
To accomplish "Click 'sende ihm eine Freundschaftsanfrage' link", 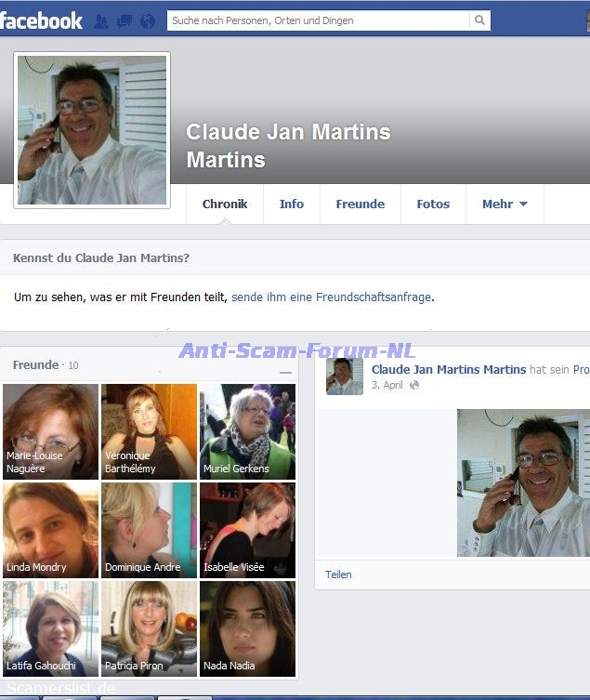I will point(332,297).
